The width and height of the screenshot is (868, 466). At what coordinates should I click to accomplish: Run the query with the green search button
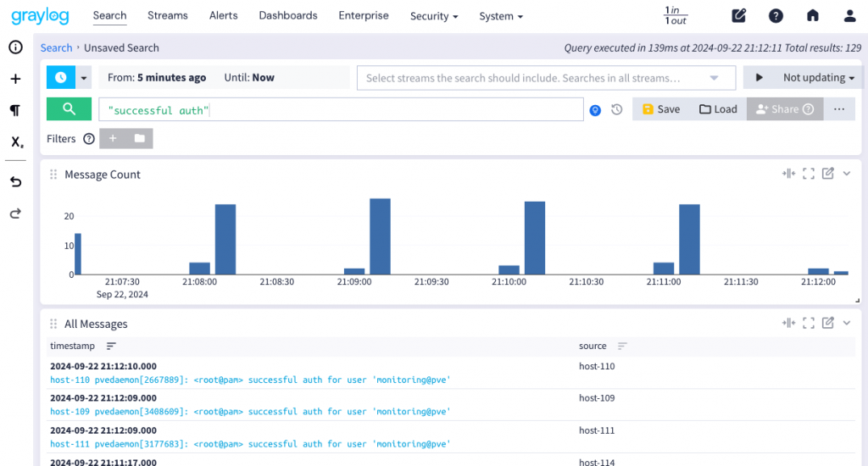click(69, 109)
